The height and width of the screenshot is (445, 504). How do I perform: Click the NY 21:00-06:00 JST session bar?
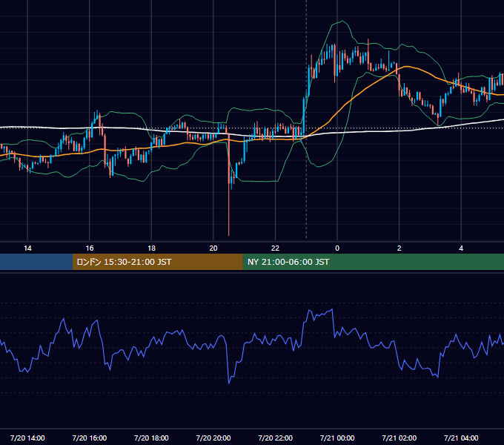click(373, 262)
